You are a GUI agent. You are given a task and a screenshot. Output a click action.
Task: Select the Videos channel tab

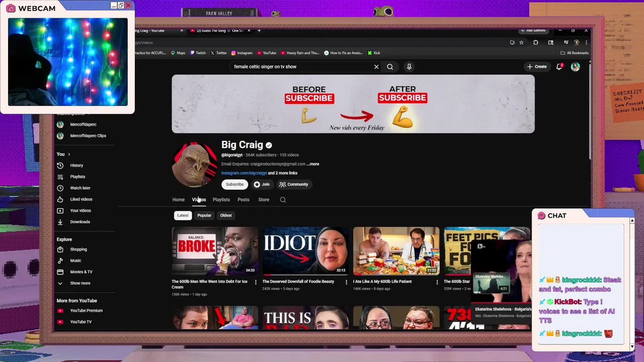pyautogui.click(x=199, y=200)
